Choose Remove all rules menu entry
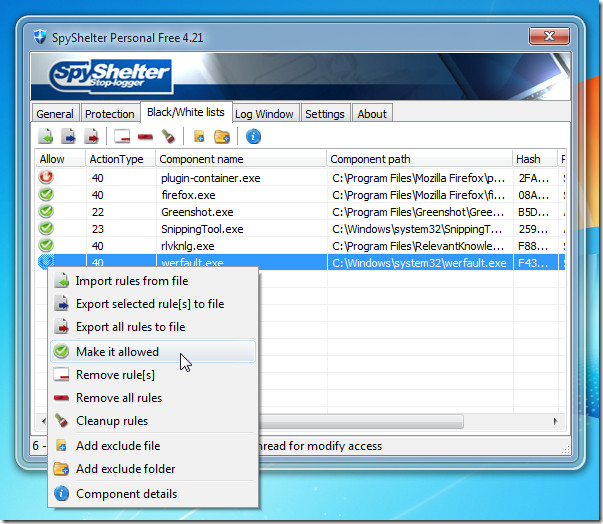The width and height of the screenshot is (603, 524). click(153, 398)
